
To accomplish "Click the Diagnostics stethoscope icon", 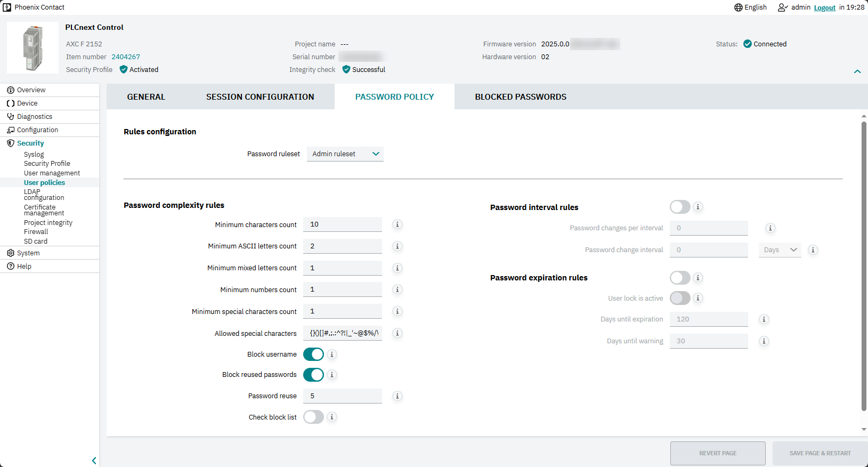I will coord(11,117).
